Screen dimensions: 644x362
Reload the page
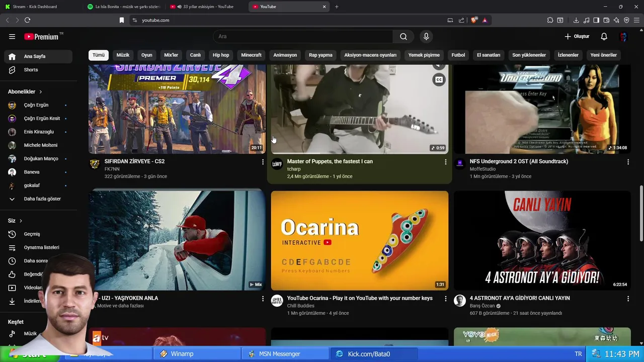pyautogui.click(x=27, y=20)
